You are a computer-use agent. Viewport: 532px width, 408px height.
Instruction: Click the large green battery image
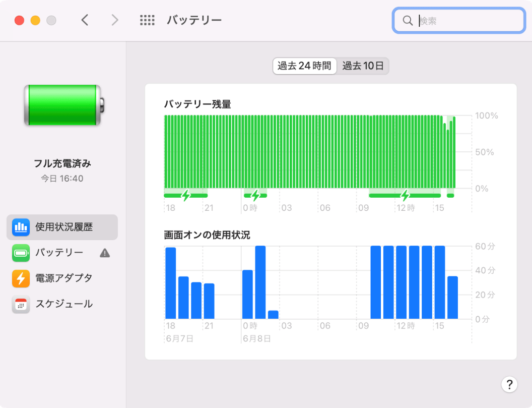[x=64, y=105]
